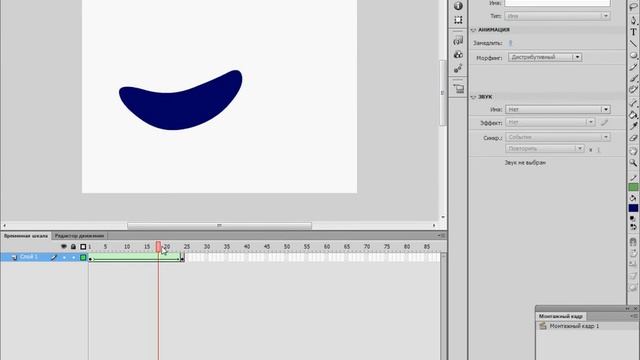Click the stroke color swatch
Viewport: 640px width, 360px height.
[633, 187]
